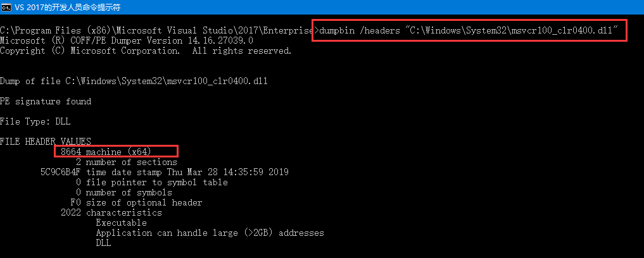The width and height of the screenshot is (644, 258).
Task: Click the 5C9C6B4F time date stamp line
Action: 165,172
